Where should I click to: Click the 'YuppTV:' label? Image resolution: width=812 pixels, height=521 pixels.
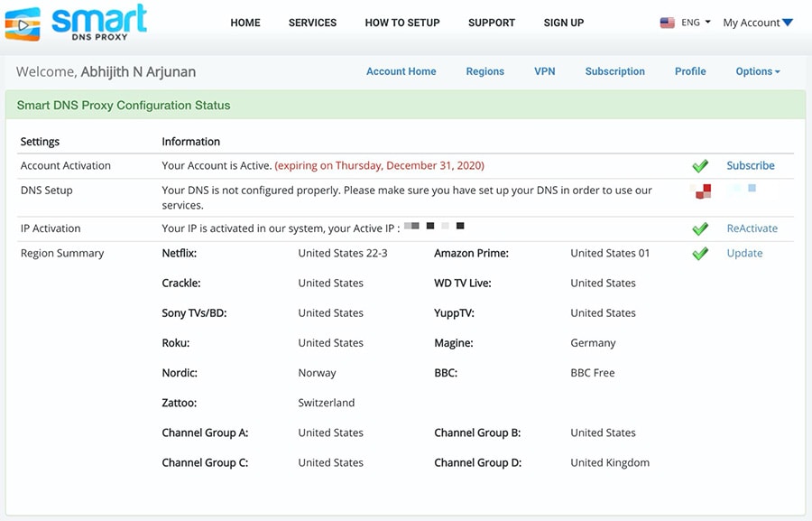pyautogui.click(x=454, y=313)
